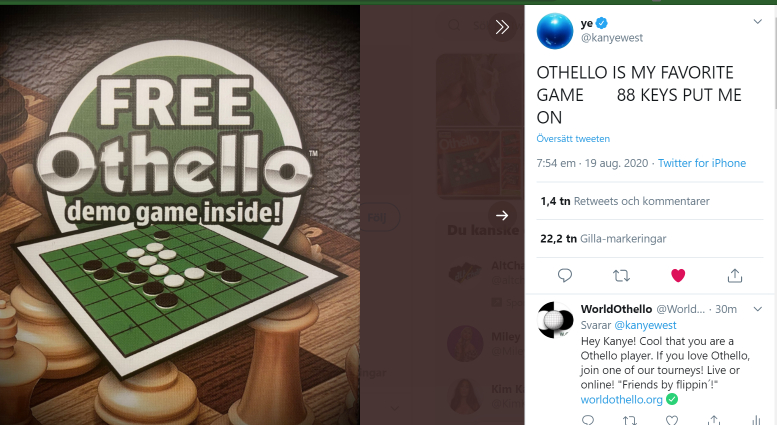
Task: Open the worldothello.org link
Action: point(621,399)
